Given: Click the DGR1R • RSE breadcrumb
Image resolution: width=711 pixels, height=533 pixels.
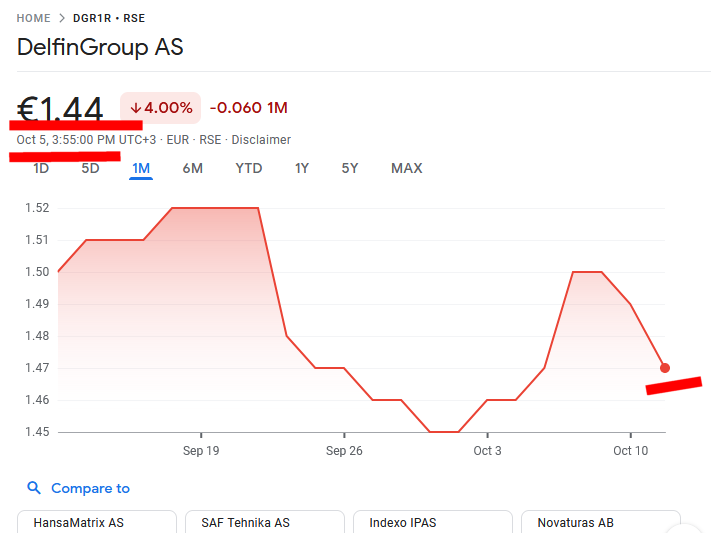Looking at the screenshot, I should click(109, 18).
